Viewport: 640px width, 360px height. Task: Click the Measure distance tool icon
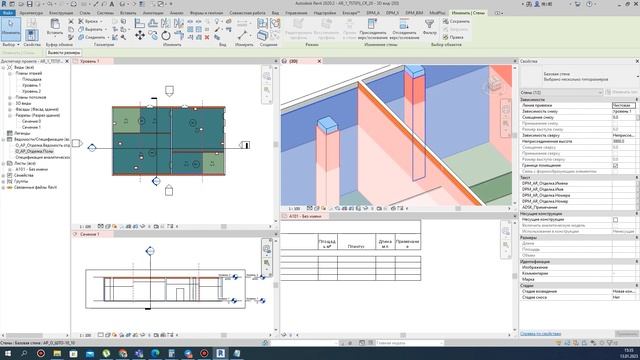click(x=242, y=36)
